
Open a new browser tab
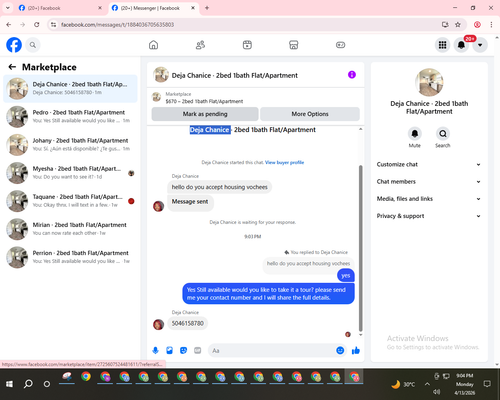[x=207, y=8]
